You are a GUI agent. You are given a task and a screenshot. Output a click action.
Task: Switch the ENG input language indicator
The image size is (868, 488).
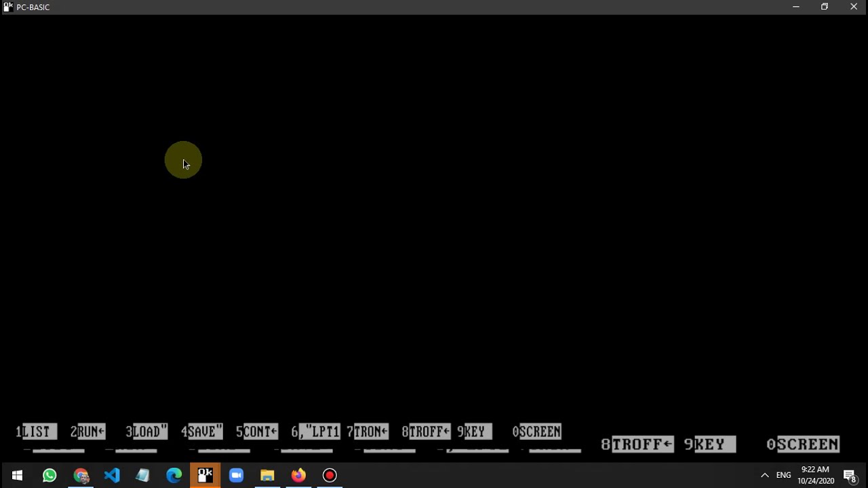click(784, 475)
